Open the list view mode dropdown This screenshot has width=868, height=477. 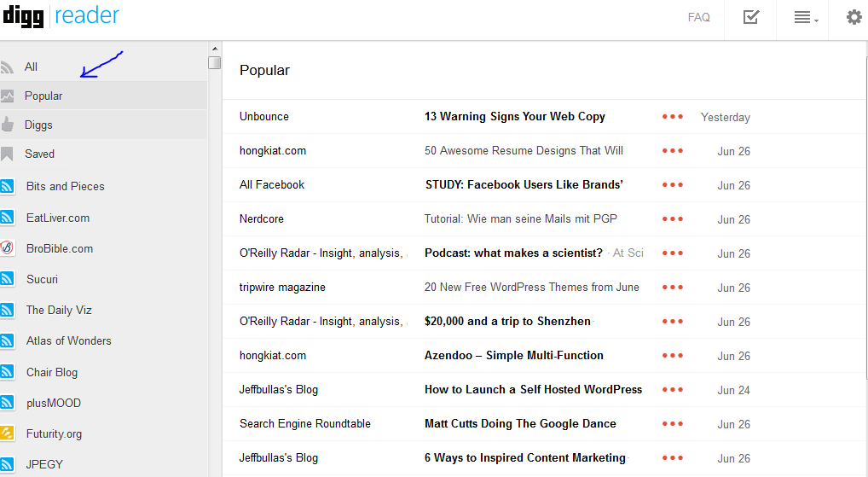click(806, 18)
